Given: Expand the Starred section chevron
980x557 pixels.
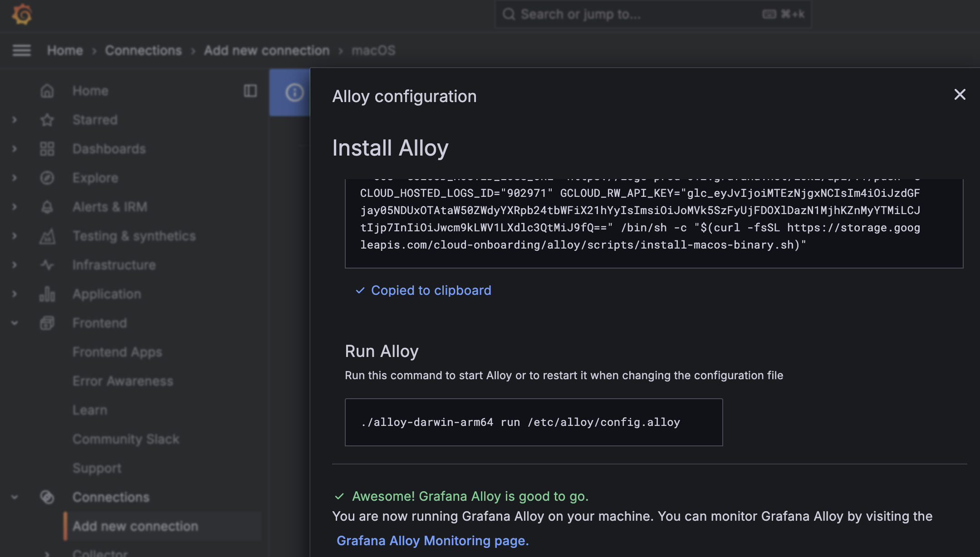Looking at the screenshot, I should coord(15,120).
